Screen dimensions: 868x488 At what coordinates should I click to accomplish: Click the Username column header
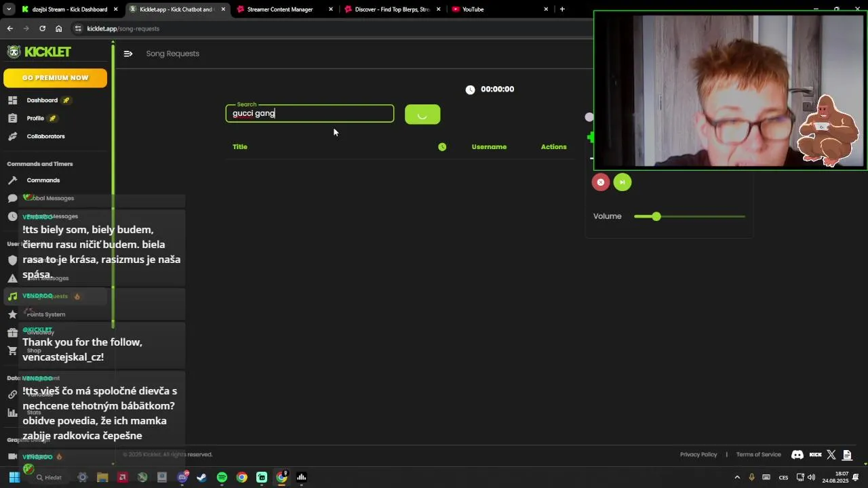click(489, 146)
